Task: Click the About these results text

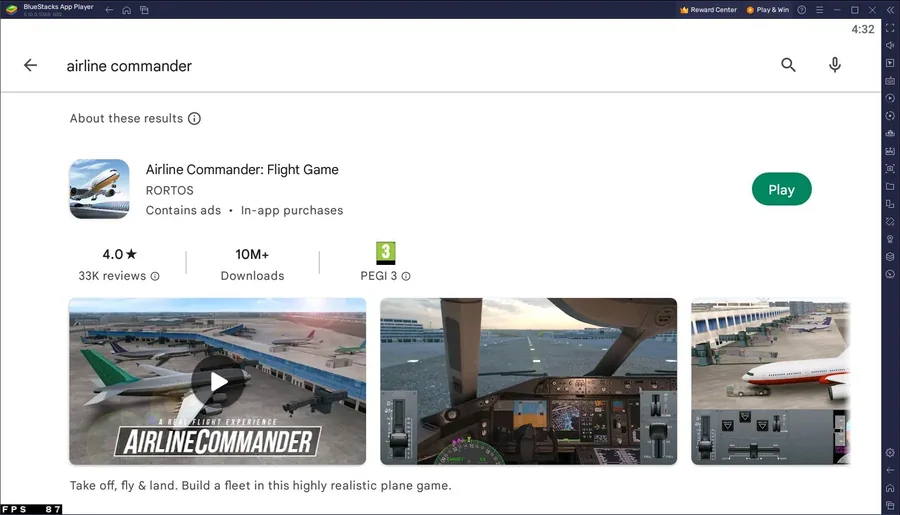Action: (126, 118)
